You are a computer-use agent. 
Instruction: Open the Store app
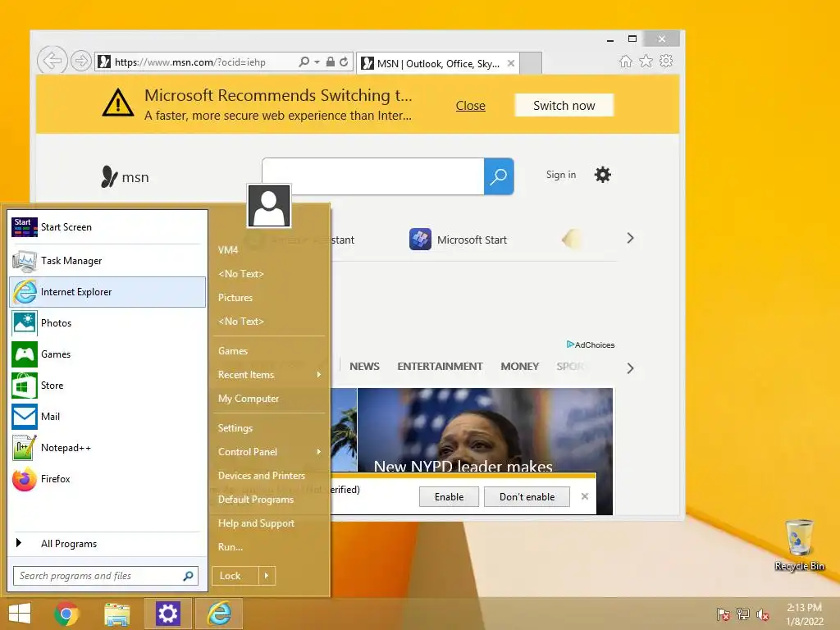[x=107, y=386]
